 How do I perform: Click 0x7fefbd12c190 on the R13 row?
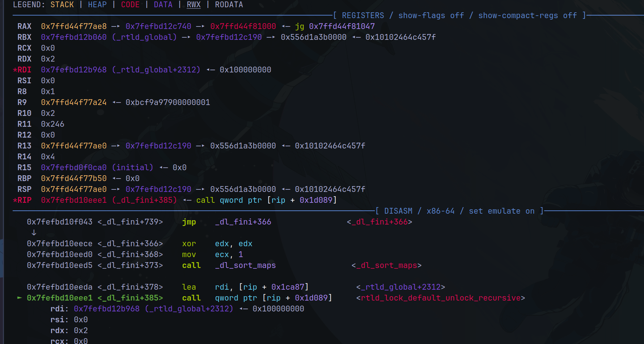point(158,146)
